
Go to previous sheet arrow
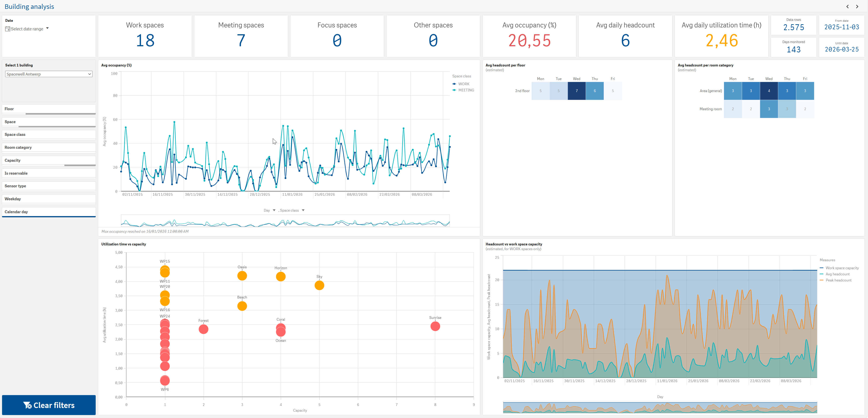(x=847, y=6)
